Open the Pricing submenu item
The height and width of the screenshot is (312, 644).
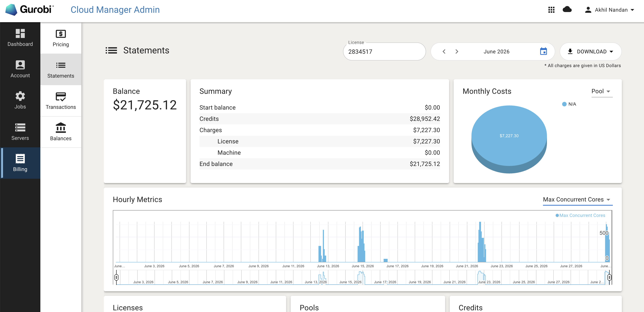(61, 38)
